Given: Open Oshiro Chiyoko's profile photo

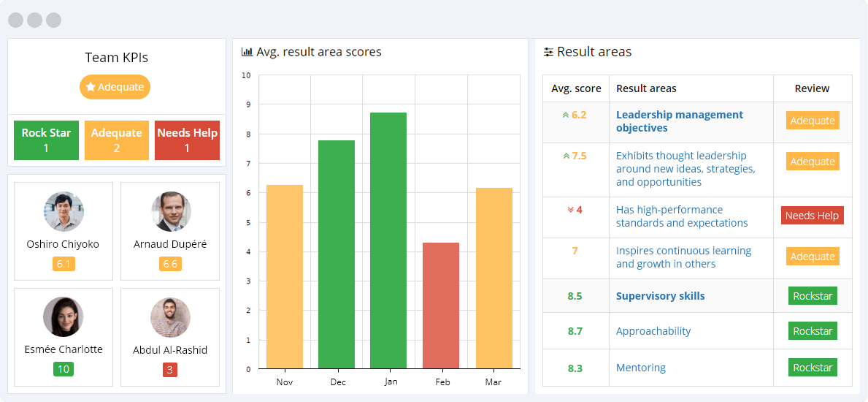Looking at the screenshot, I should tap(64, 212).
